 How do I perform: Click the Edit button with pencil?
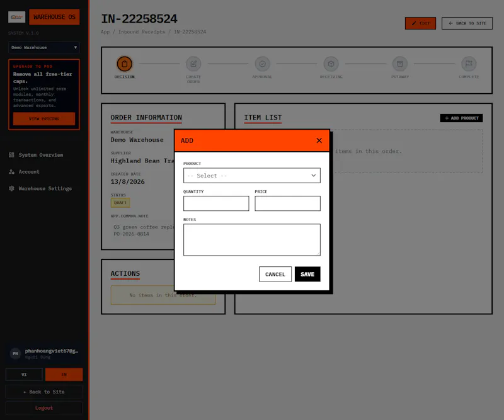(x=420, y=23)
